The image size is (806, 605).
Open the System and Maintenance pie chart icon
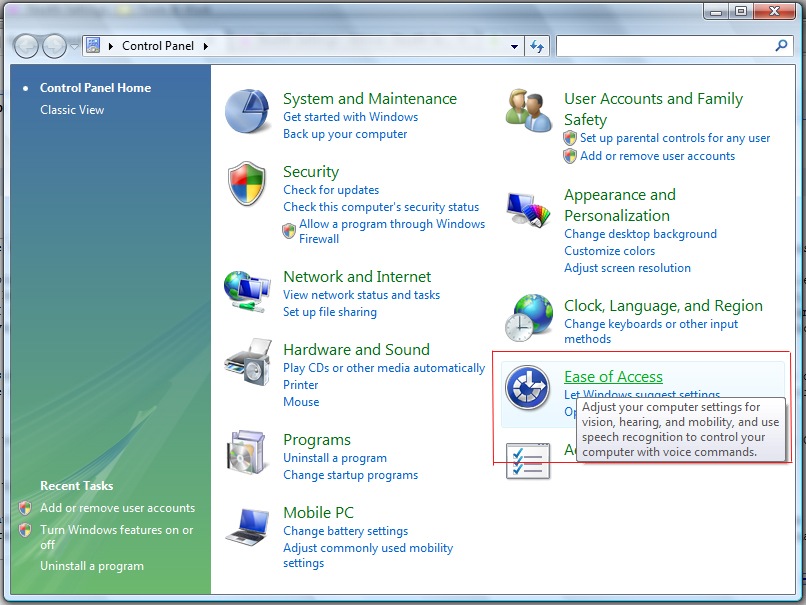247,112
